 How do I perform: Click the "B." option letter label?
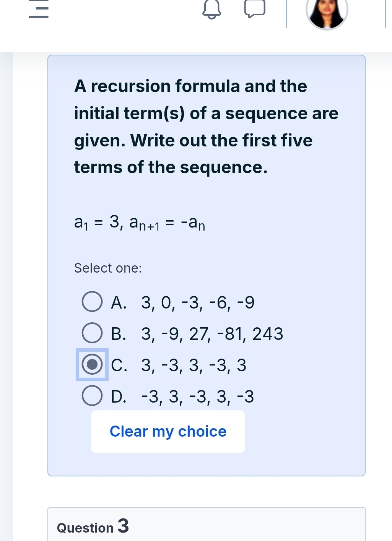point(119,334)
